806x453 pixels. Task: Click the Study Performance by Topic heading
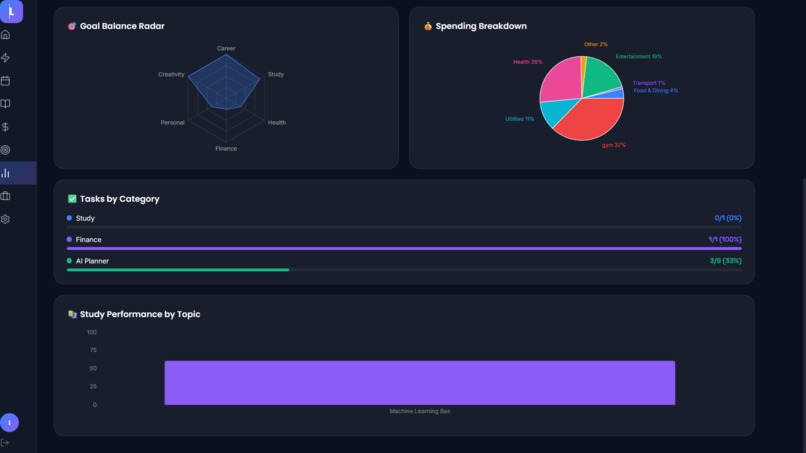(140, 314)
